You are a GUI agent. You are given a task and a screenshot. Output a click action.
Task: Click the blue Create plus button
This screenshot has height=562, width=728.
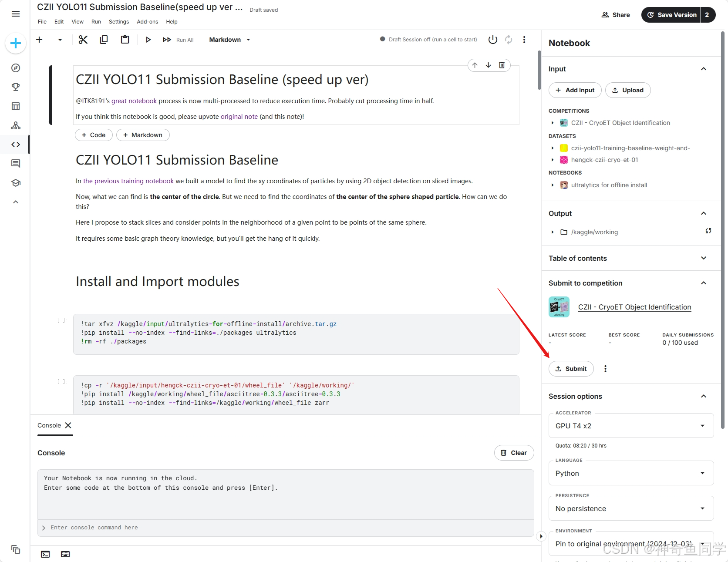point(16,43)
